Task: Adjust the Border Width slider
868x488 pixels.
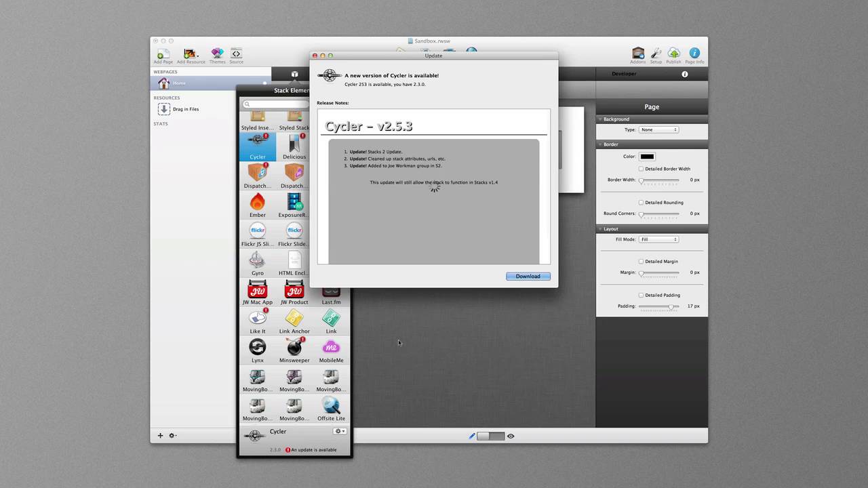Action: pos(658,180)
